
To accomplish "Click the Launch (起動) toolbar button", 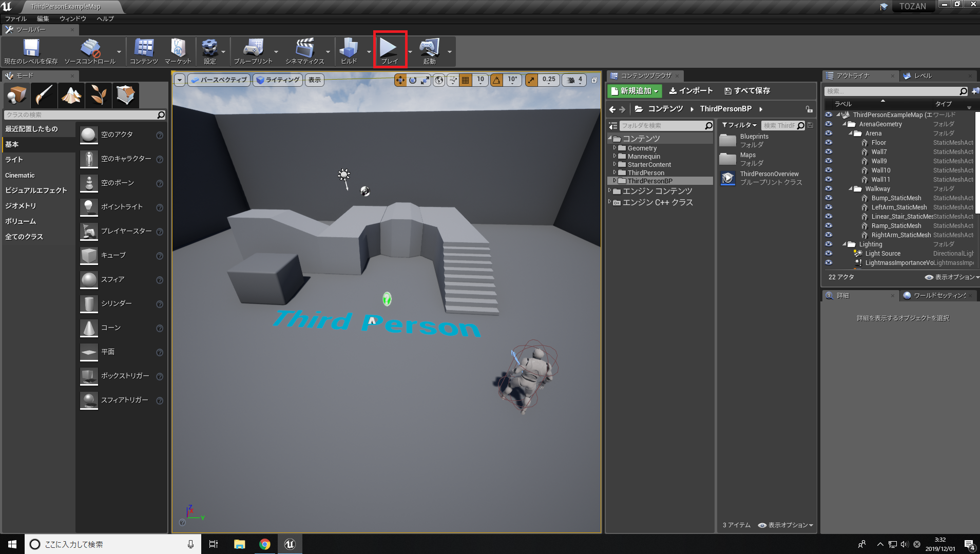I will 429,51.
